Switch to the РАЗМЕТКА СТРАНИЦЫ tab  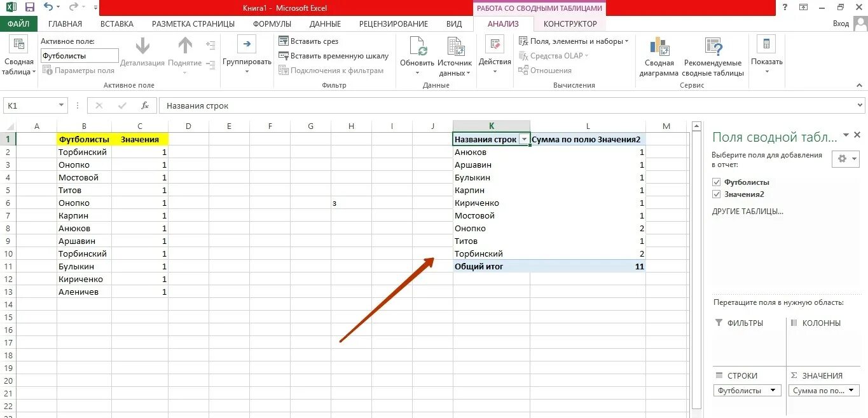(193, 24)
